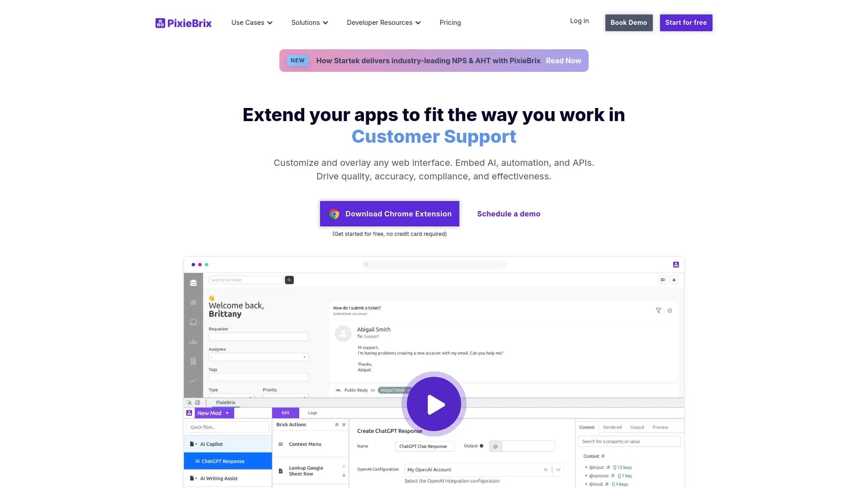Screen dimensions: 868x488
Task: Expand the @input context entry
Action: [x=586, y=468]
